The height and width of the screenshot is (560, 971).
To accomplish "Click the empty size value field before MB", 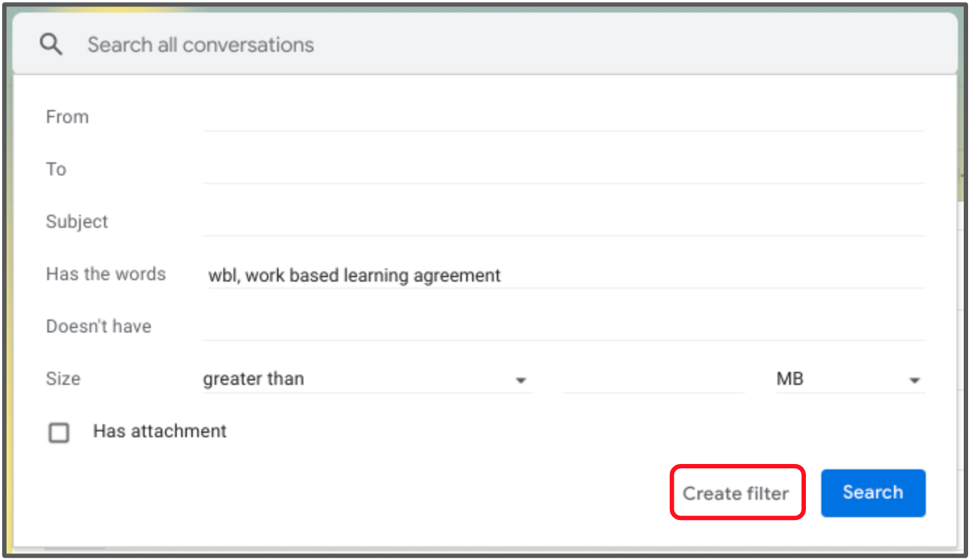I will coord(653,379).
